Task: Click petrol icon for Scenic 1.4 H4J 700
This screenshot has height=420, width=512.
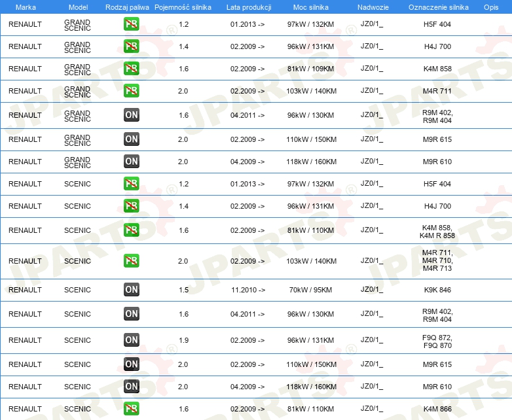Action: pyautogui.click(x=131, y=205)
